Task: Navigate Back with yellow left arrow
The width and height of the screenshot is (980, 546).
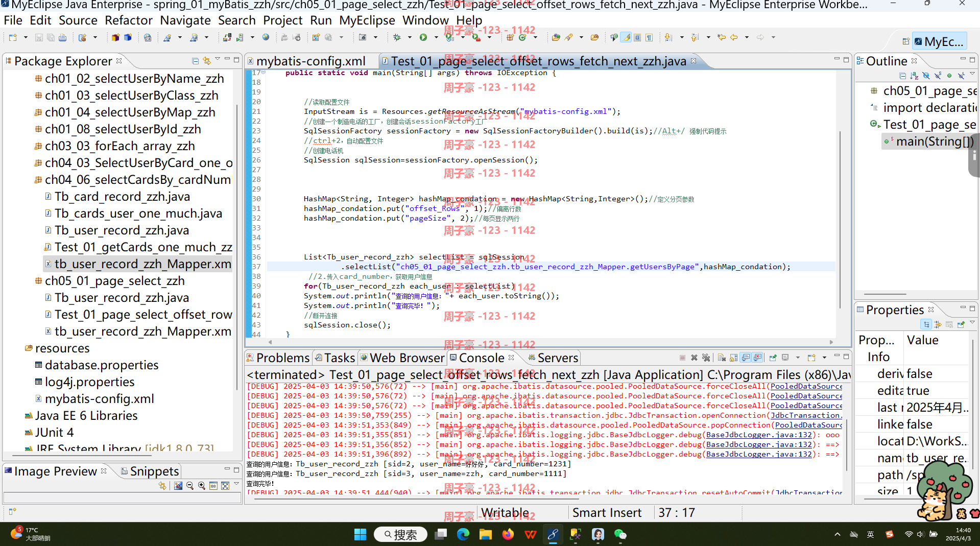Action: pos(734,37)
